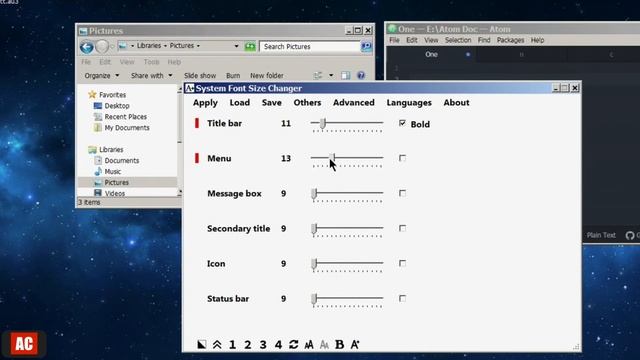Select preset 1 in bottom toolbar
The height and width of the screenshot is (360, 640).
(232, 344)
